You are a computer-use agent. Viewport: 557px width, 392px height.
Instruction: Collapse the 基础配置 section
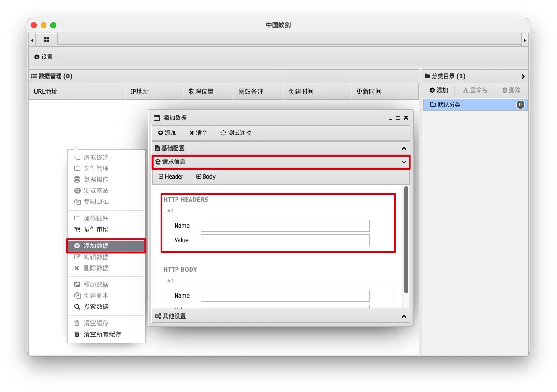tap(404, 148)
